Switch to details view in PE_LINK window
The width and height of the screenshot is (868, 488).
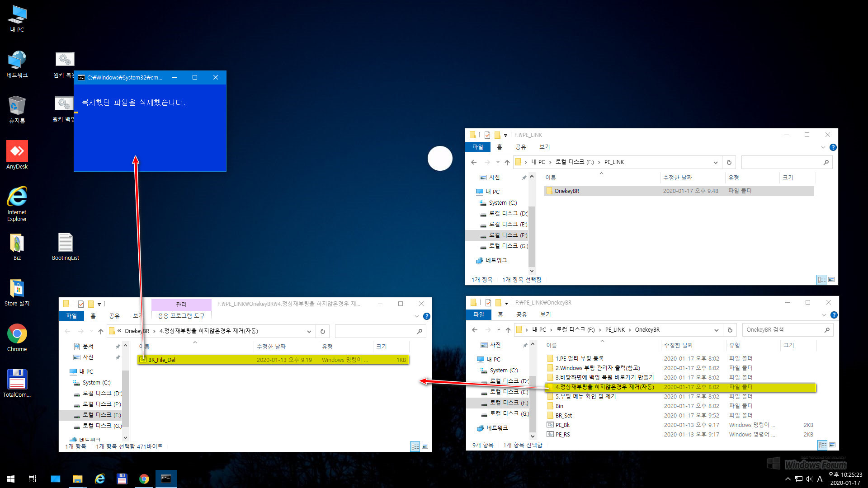pos(822,280)
